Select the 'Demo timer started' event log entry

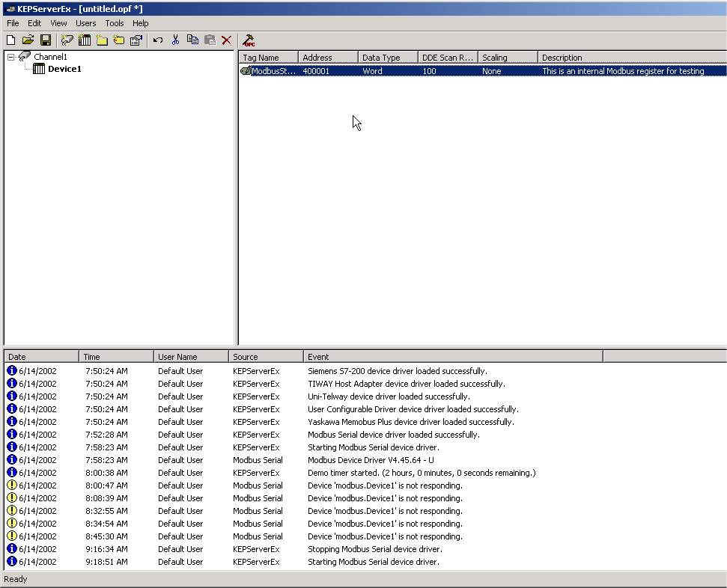[x=421, y=473]
